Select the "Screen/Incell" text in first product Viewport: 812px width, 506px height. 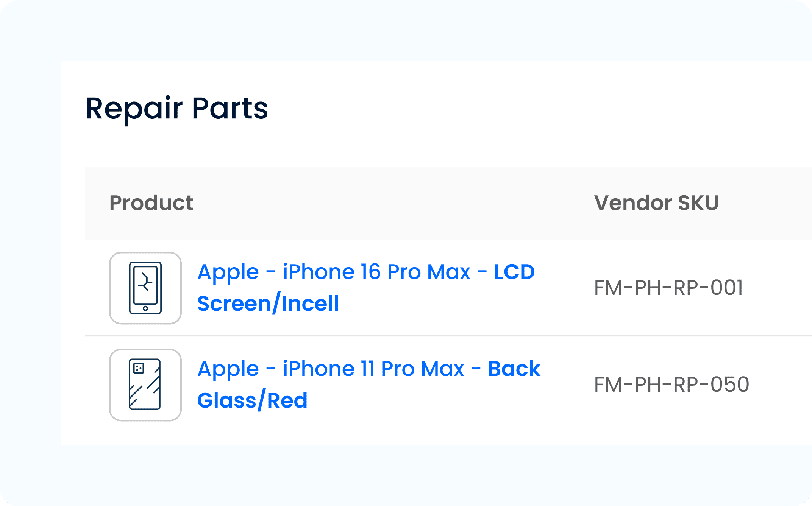(x=268, y=304)
